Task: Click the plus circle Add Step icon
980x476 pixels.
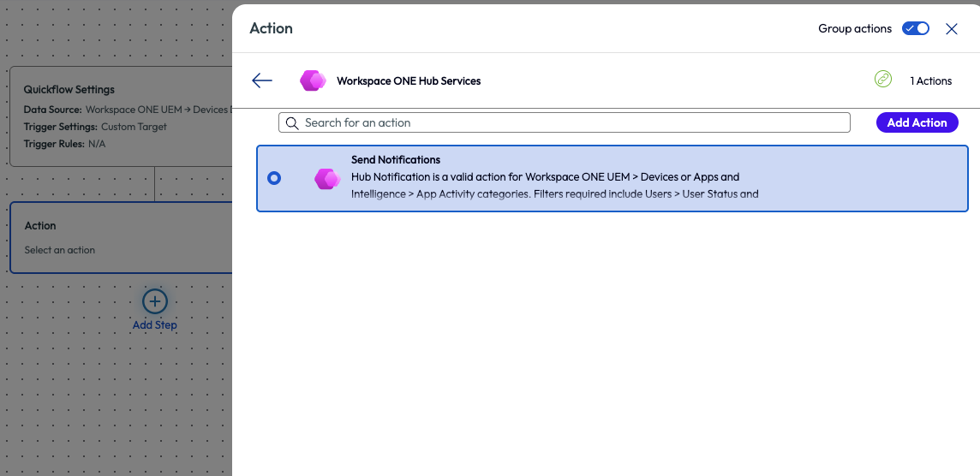Action: click(154, 301)
